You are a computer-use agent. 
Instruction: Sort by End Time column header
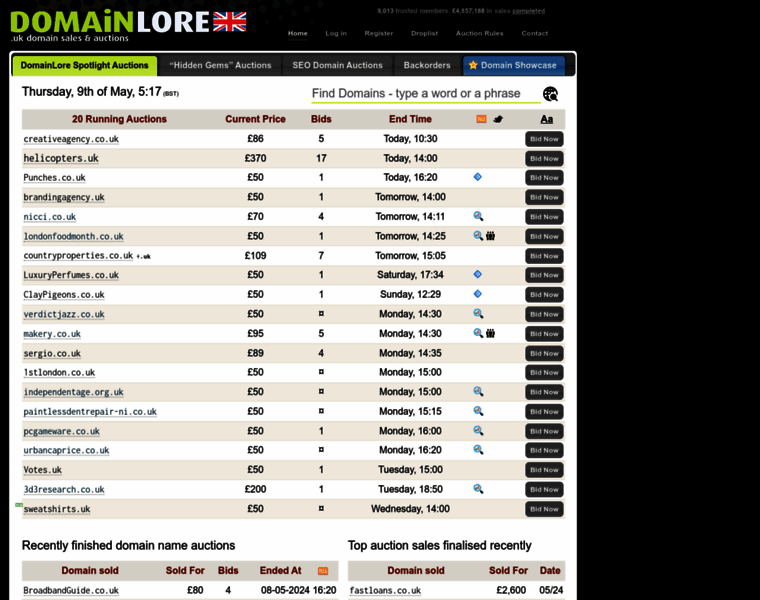(410, 119)
